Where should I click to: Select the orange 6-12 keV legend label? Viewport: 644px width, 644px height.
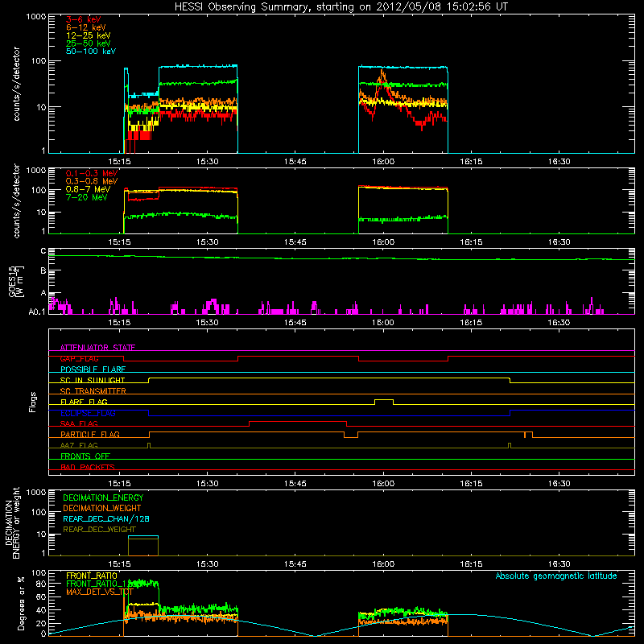tap(85, 27)
